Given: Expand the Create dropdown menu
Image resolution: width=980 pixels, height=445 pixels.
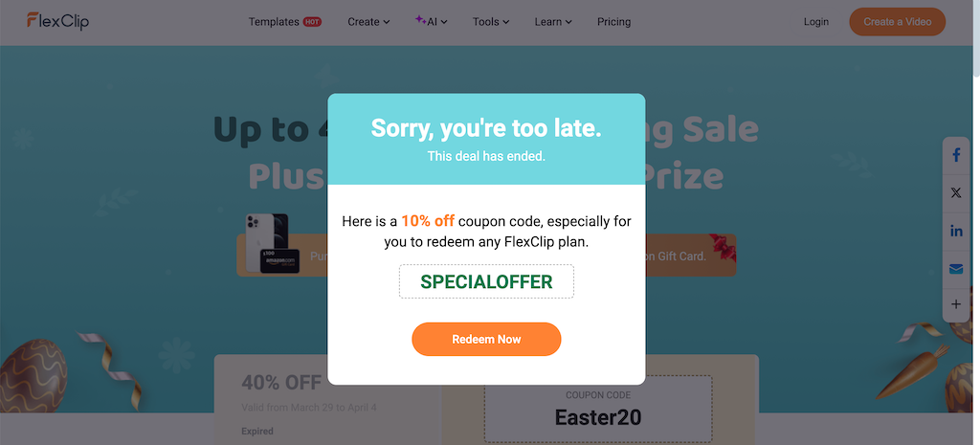Looking at the screenshot, I should tap(368, 22).
